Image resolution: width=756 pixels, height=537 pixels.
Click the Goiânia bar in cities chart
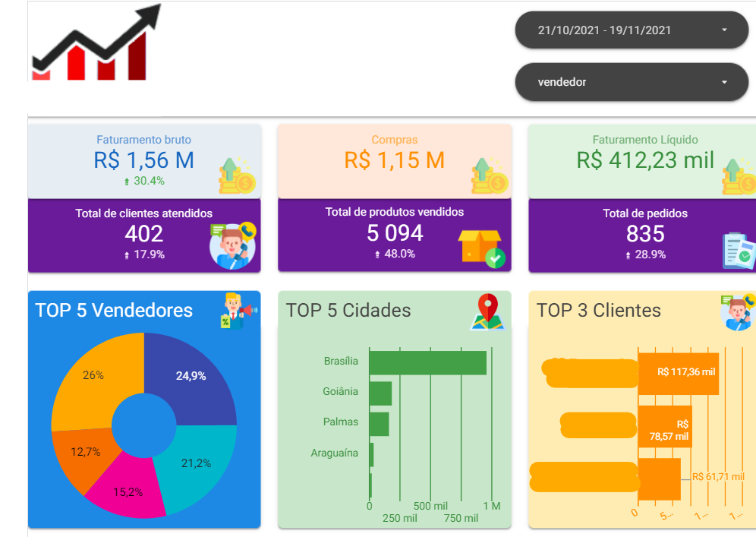pos(380,393)
